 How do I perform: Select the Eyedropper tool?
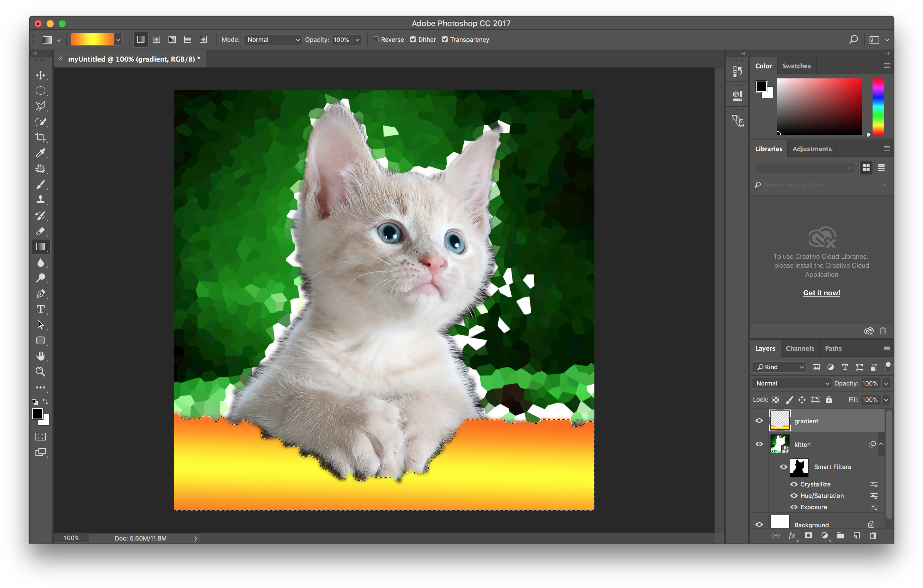[41, 153]
